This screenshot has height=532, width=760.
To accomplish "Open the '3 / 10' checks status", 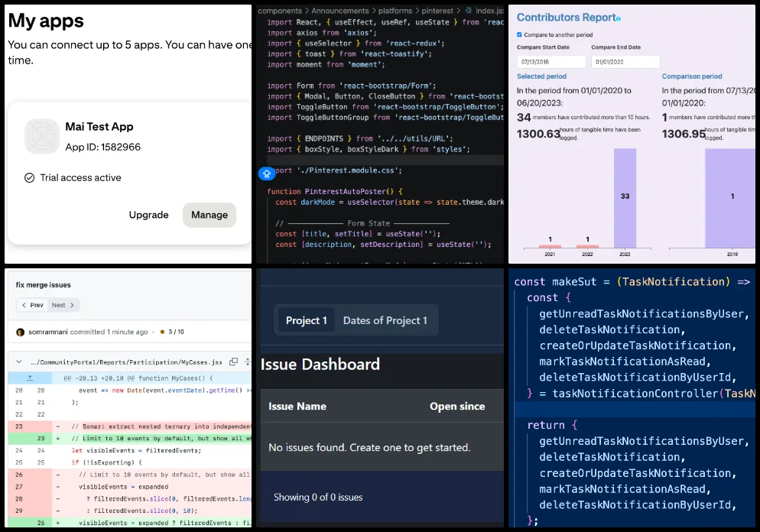I will [x=176, y=332].
